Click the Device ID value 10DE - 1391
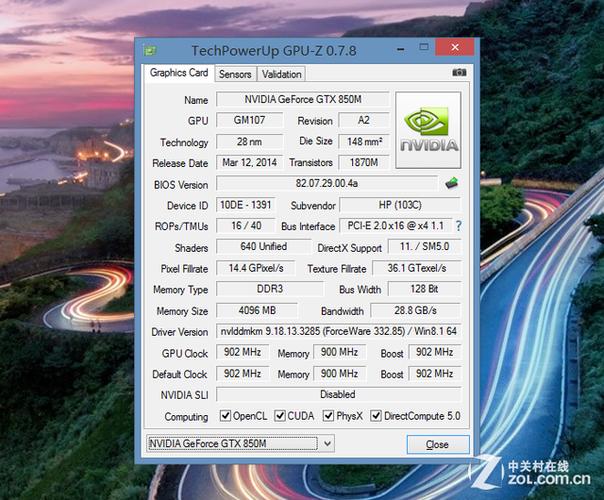Viewport: 604px width, 500px height. point(246,205)
